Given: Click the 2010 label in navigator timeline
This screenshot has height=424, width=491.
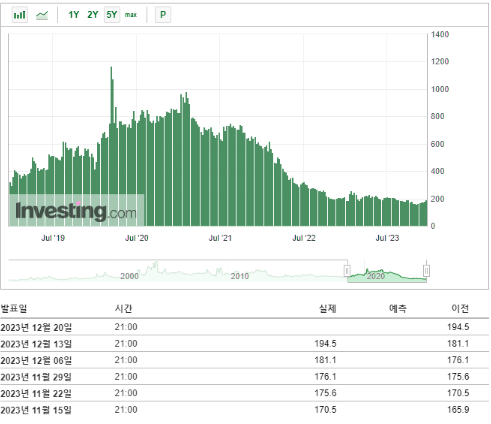Looking at the screenshot, I should (x=240, y=276).
